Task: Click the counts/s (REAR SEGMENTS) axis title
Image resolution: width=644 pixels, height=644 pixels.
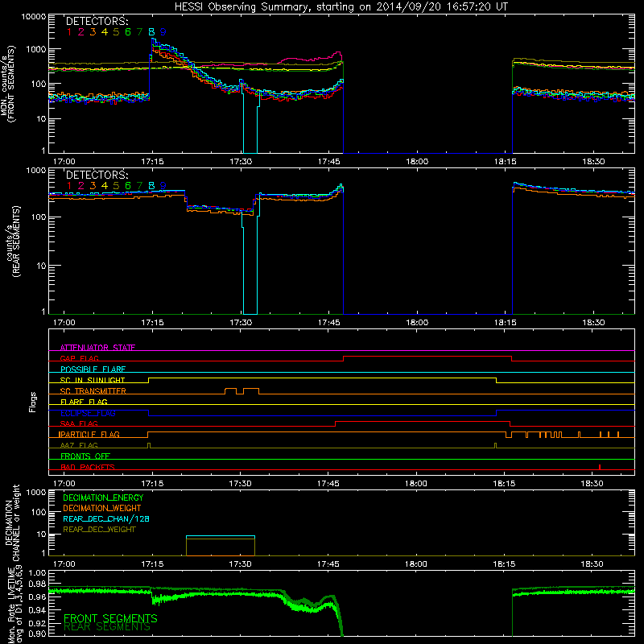Action: (x=12, y=242)
